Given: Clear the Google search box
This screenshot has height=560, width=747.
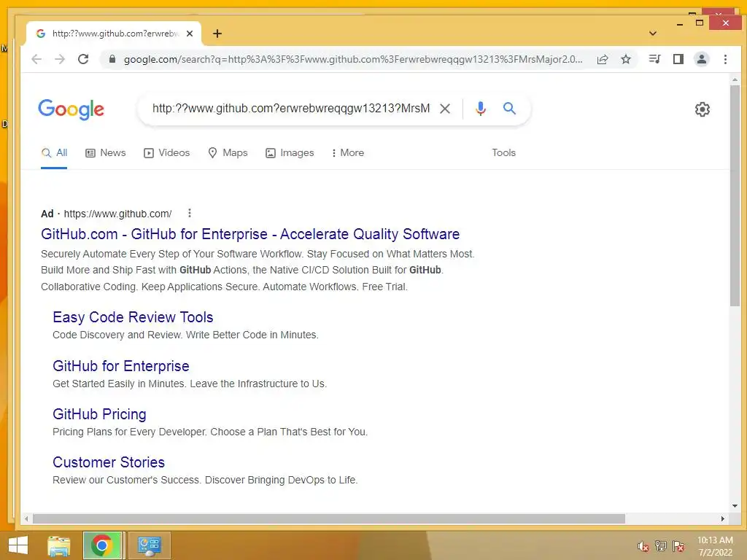Looking at the screenshot, I should [x=445, y=109].
